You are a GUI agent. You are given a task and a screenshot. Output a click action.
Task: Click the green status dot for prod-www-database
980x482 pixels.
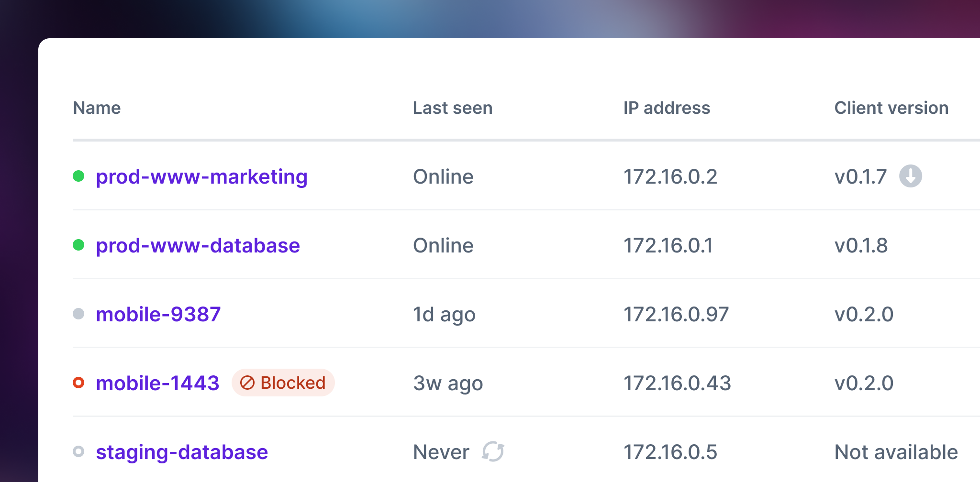[79, 245]
